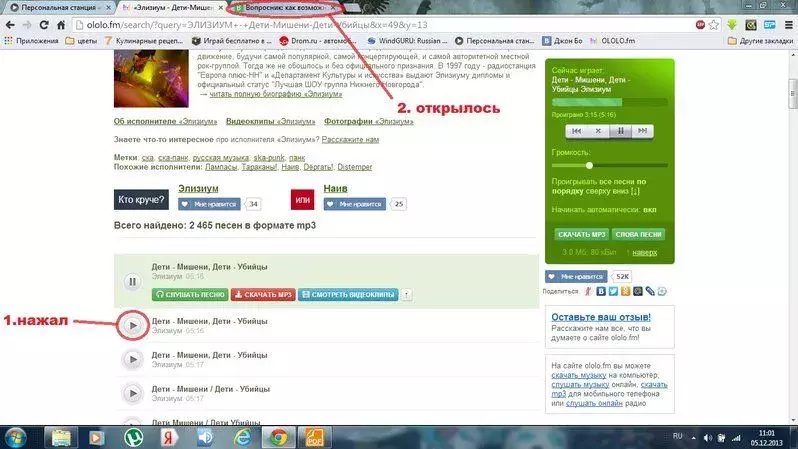Stop playback with the X button
Screen dimensions: 798x449
tap(598, 131)
